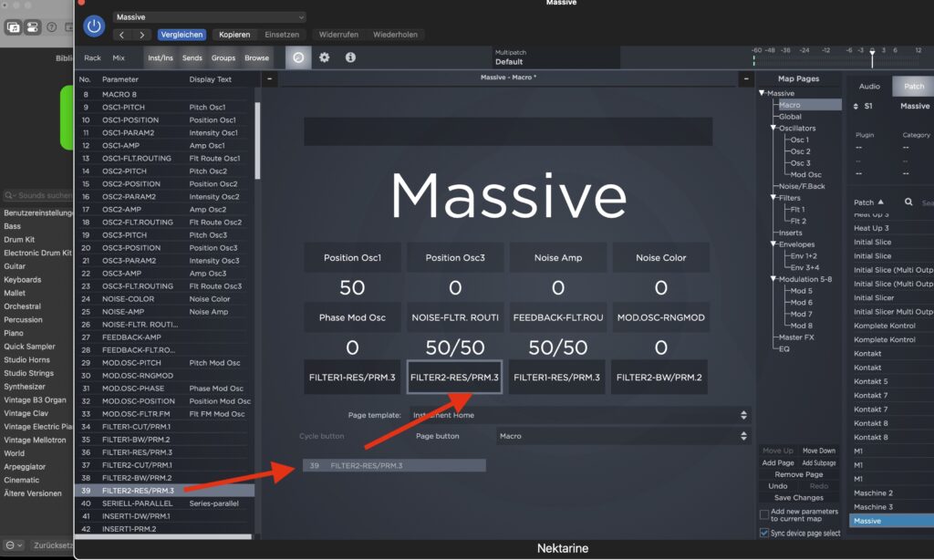Open the Page template dropdown

click(579, 415)
